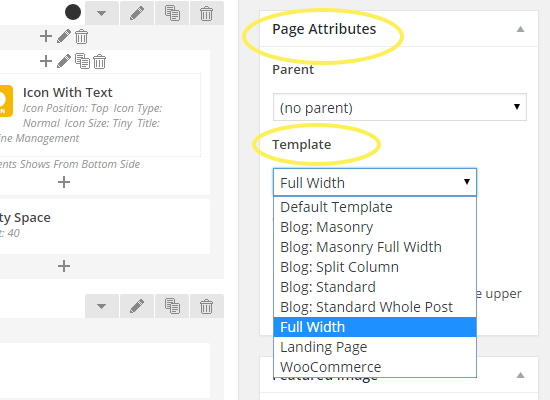Viewport: 550px width, 400px height.
Task: Delete the lower row using its trash icon
Action: point(207,306)
